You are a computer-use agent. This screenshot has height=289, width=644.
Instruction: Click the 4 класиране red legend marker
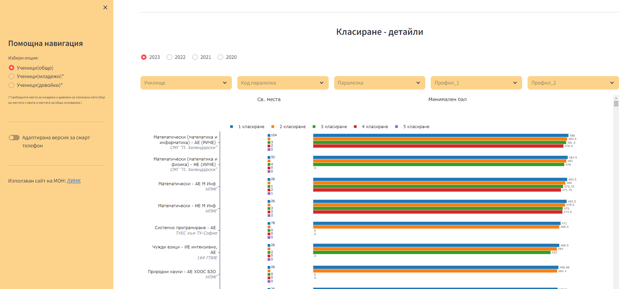point(355,127)
